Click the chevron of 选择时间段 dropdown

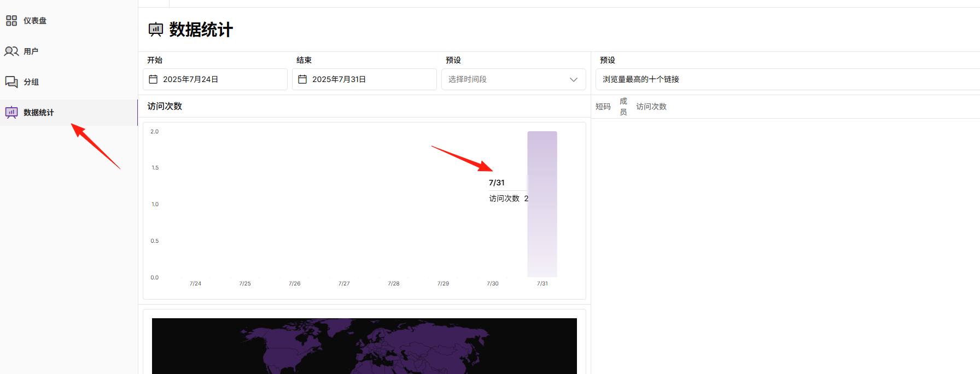click(574, 80)
